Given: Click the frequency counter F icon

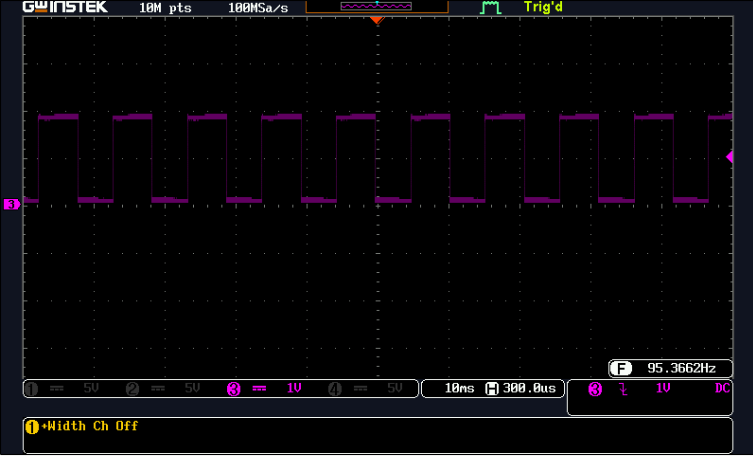Looking at the screenshot, I should tap(621, 369).
